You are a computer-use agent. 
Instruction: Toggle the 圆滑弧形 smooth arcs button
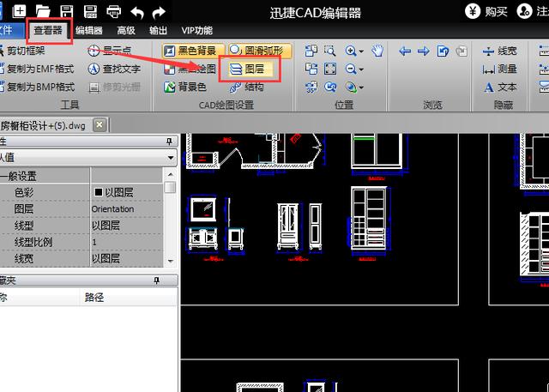[260, 51]
